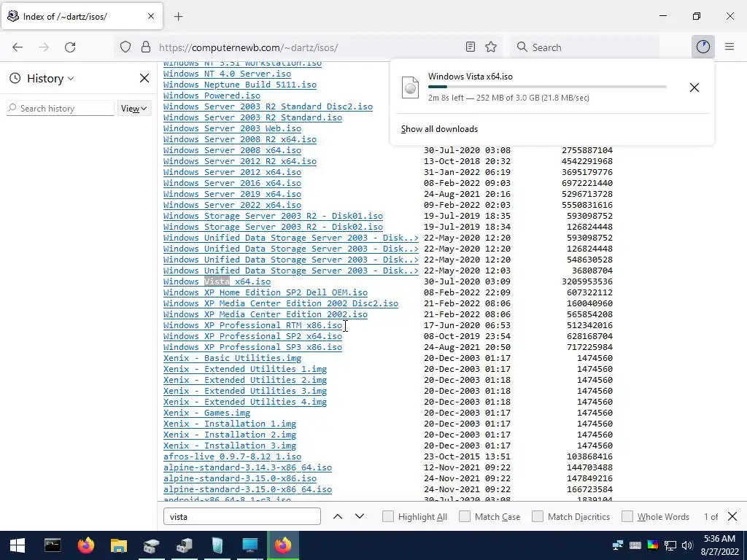747x560 pixels.
Task: Open the downloads progress toolbar button
Action: point(703,47)
